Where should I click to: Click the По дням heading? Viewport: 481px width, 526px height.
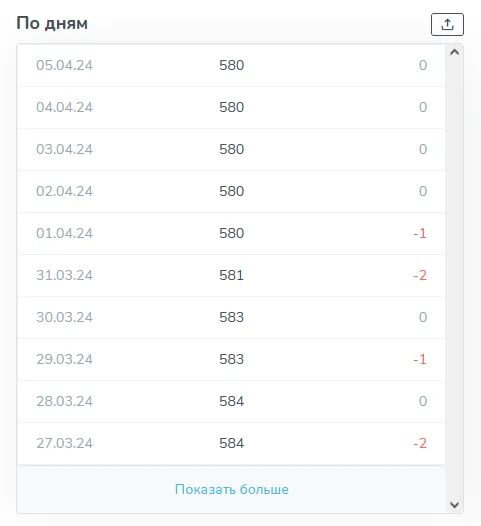(52, 23)
